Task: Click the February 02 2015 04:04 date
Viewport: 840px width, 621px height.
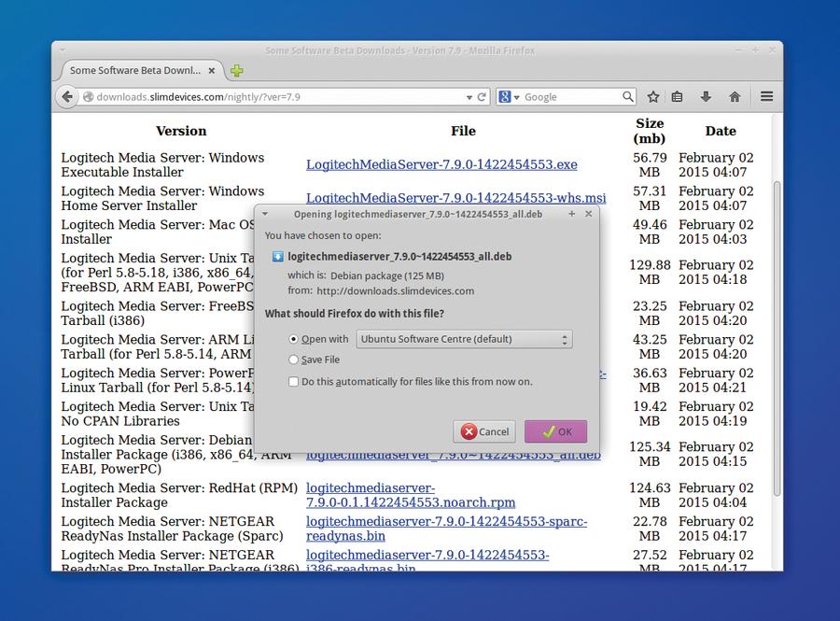Action: [x=716, y=495]
